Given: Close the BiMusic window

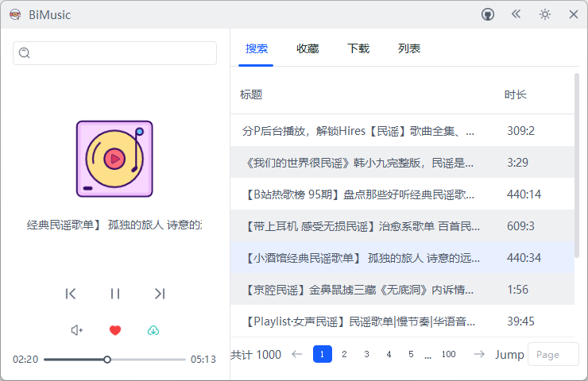Looking at the screenshot, I should (x=574, y=14).
